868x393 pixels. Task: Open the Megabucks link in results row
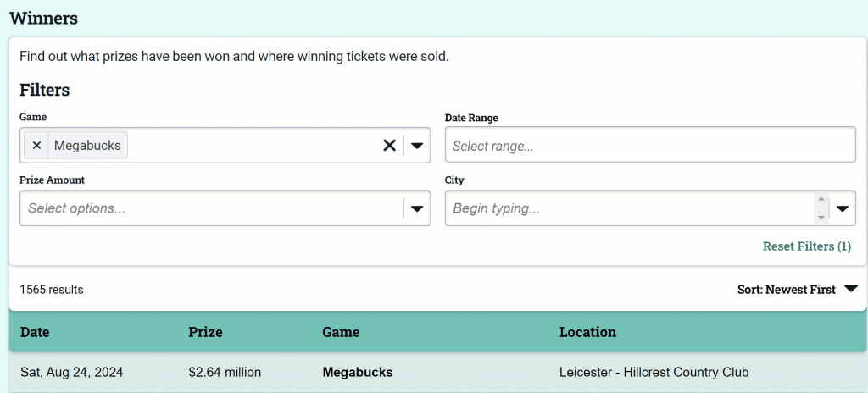[x=358, y=372]
